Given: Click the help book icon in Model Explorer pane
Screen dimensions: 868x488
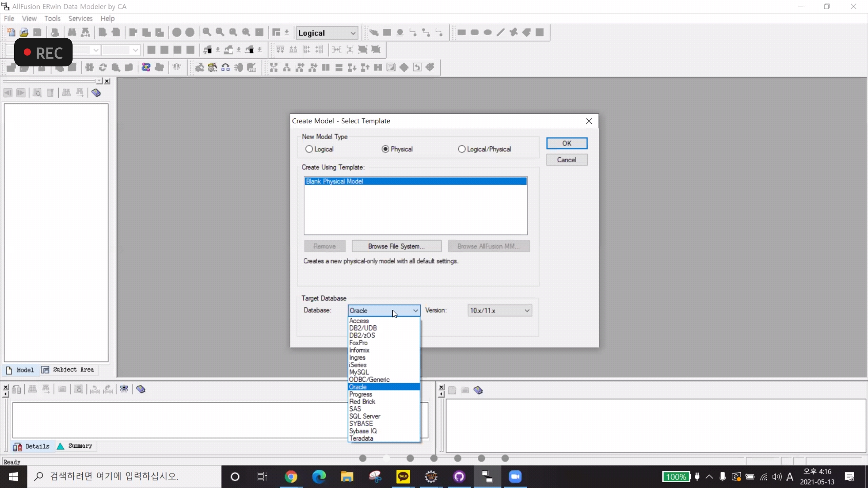Looking at the screenshot, I should 96,93.
